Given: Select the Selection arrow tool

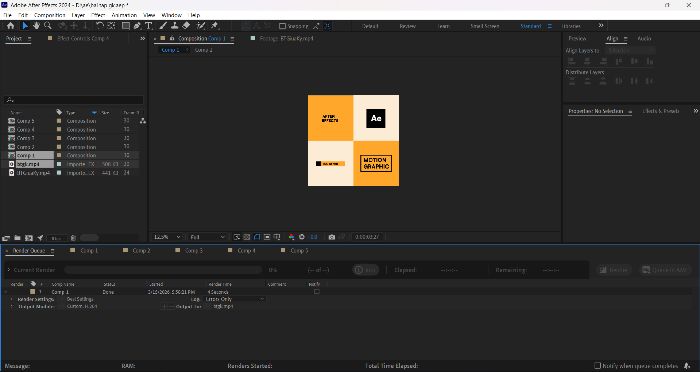Looking at the screenshot, I should pyautogui.click(x=25, y=26).
